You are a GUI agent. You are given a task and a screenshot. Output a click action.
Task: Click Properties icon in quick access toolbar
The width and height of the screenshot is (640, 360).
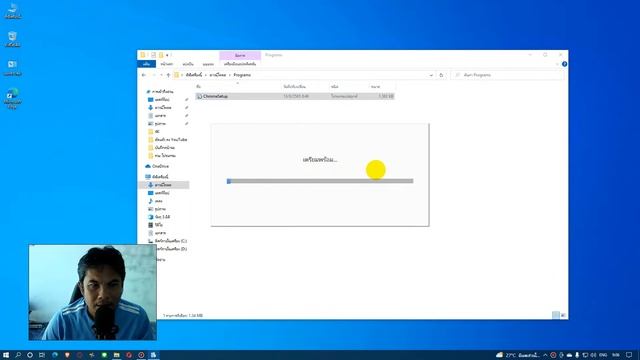[153, 55]
